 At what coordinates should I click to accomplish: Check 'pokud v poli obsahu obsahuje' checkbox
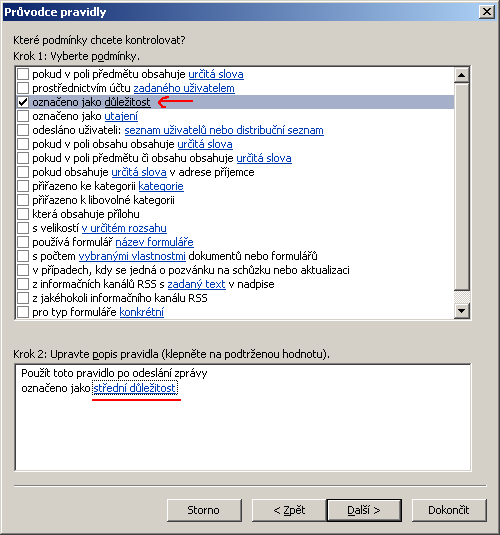[23, 144]
